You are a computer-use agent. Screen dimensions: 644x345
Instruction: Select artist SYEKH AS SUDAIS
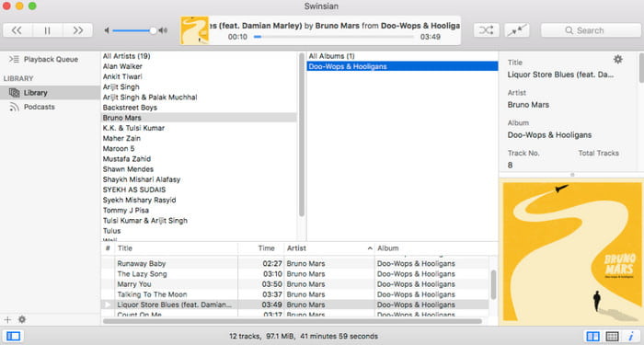199,190
